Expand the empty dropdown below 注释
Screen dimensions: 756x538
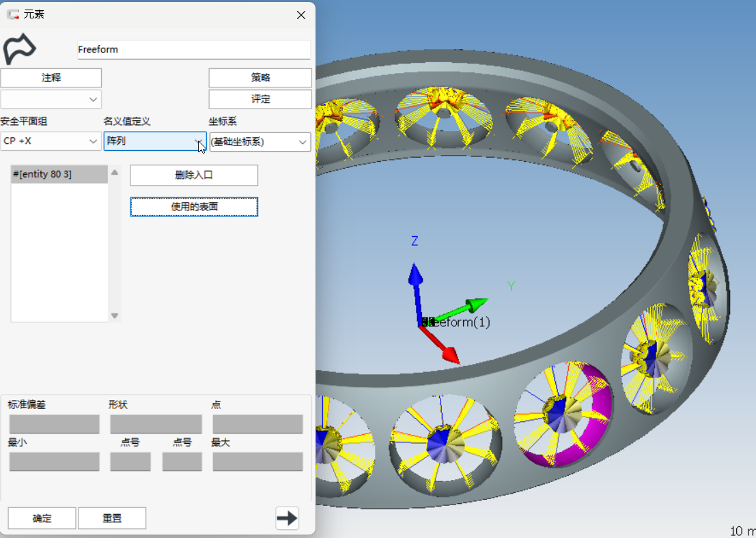click(51, 100)
